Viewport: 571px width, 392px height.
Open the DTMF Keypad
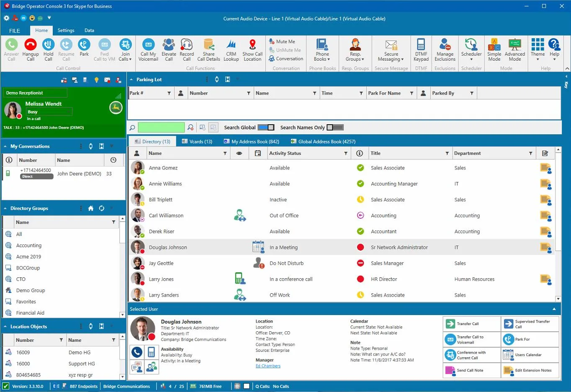421,49
